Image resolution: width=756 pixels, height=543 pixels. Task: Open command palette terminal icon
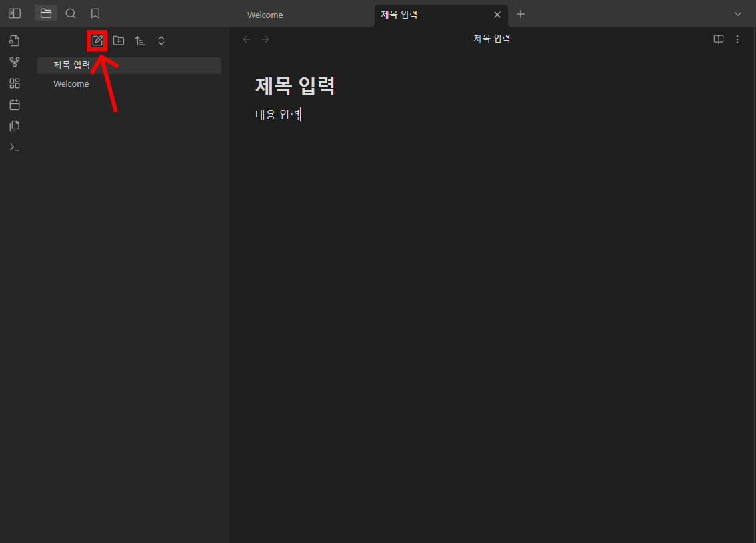15,147
